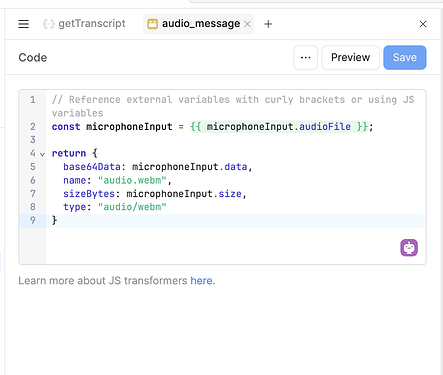Screen dimensions: 443x375
Task: Click the audio_message transformer tab icon
Action: point(152,24)
